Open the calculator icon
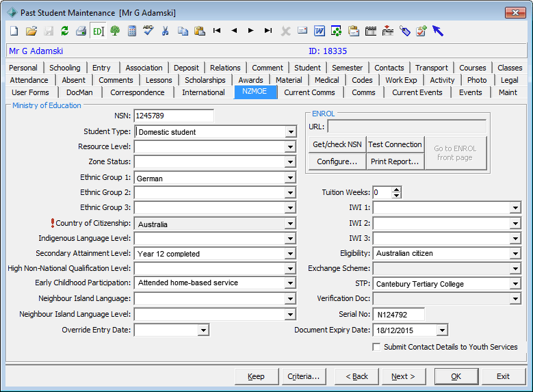Viewport: 533px width, 392px height. click(x=132, y=31)
